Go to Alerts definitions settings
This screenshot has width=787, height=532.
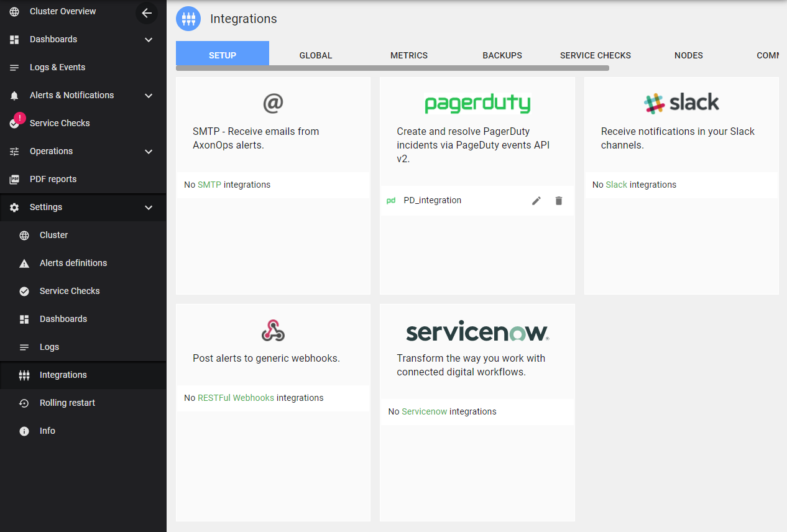tap(73, 263)
